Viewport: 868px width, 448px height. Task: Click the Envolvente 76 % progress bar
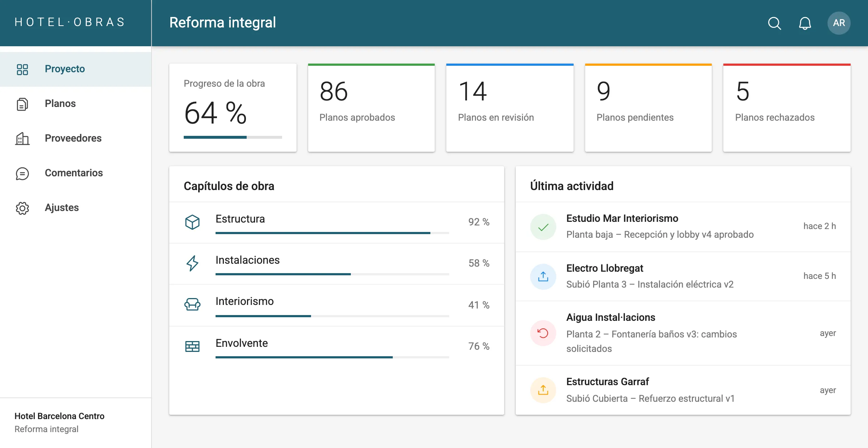[x=332, y=357]
